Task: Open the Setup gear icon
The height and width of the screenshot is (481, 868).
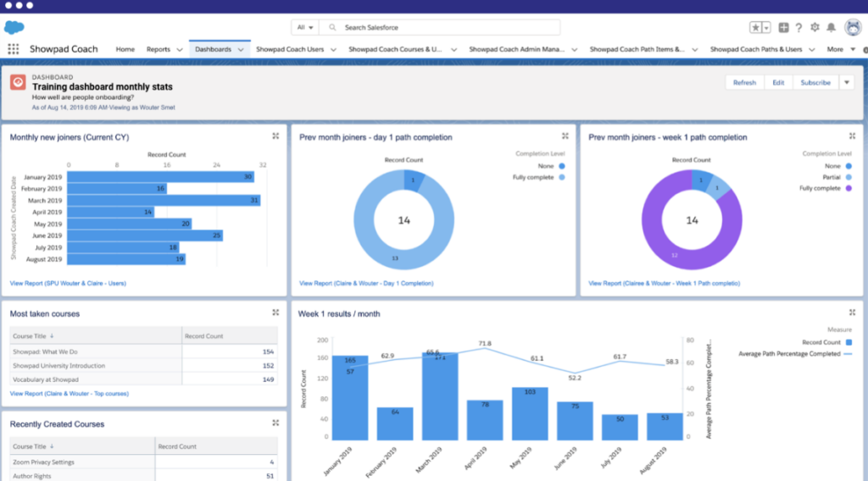Action: (815, 27)
